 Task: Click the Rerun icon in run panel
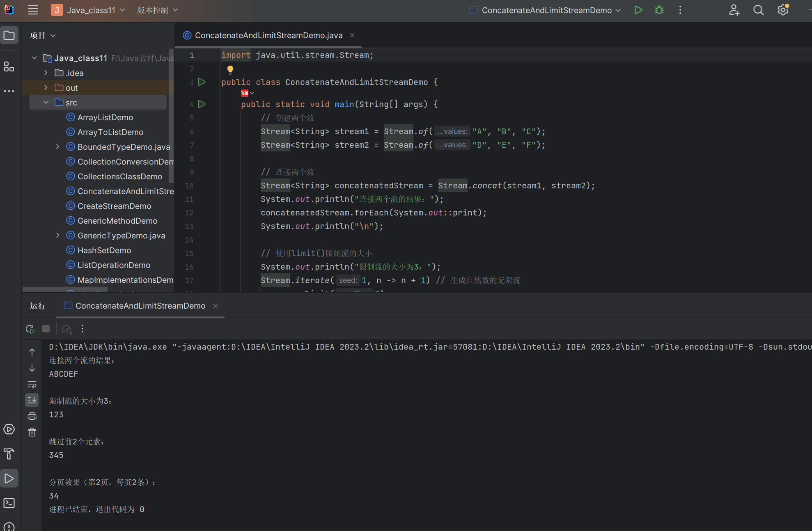coord(30,329)
